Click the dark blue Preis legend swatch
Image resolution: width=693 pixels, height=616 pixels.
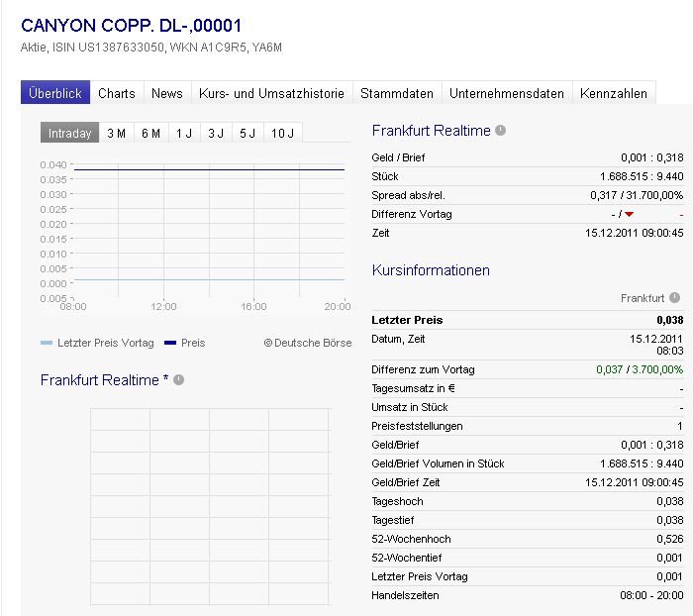pos(170,343)
